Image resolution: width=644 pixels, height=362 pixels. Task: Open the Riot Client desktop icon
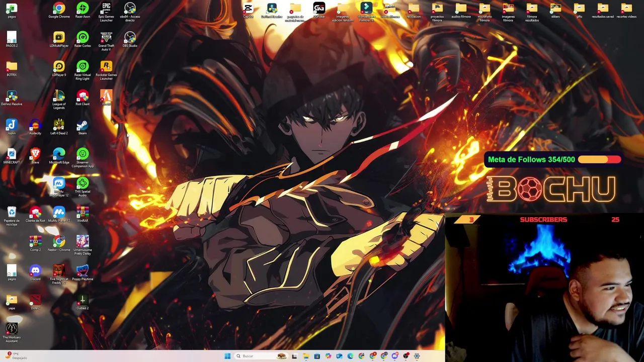(x=83, y=98)
